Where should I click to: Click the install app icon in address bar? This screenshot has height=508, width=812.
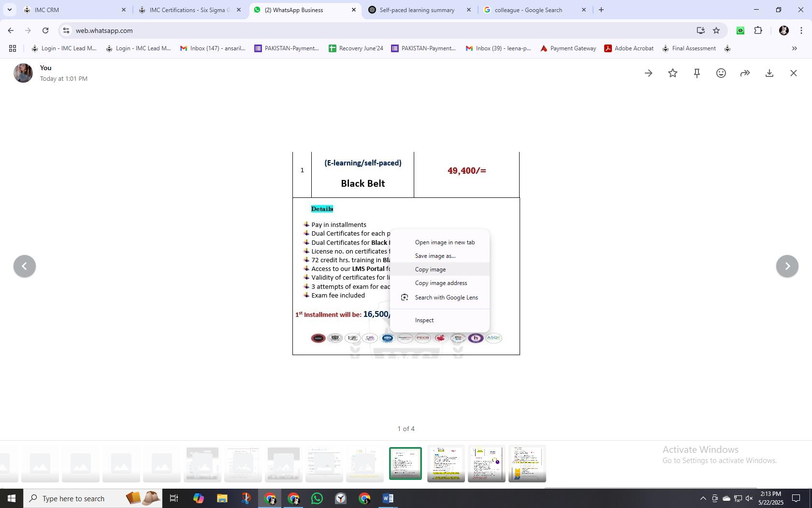pyautogui.click(x=701, y=30)
